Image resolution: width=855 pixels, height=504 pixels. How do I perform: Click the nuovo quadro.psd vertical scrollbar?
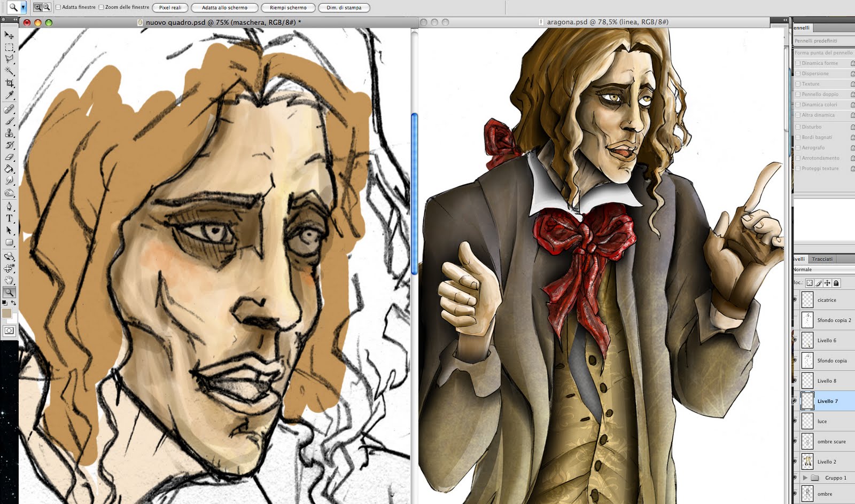(414, 194)
